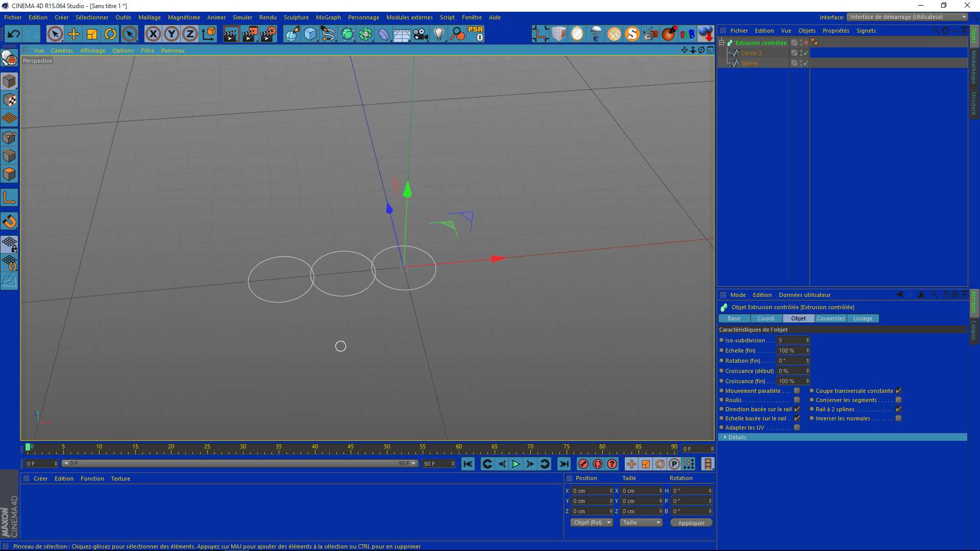Open the Couvertures tab
Screen dimensions: 980x551
[x=830, y=318]
